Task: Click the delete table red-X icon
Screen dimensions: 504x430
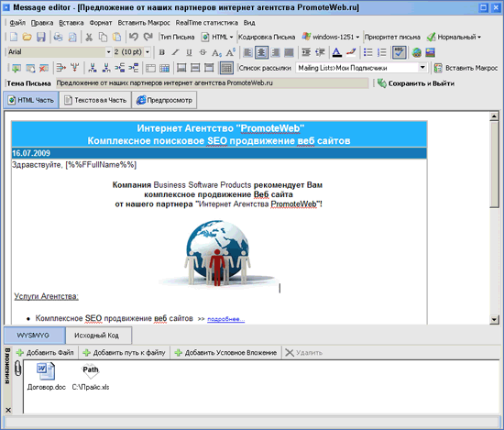Action: 44,68
